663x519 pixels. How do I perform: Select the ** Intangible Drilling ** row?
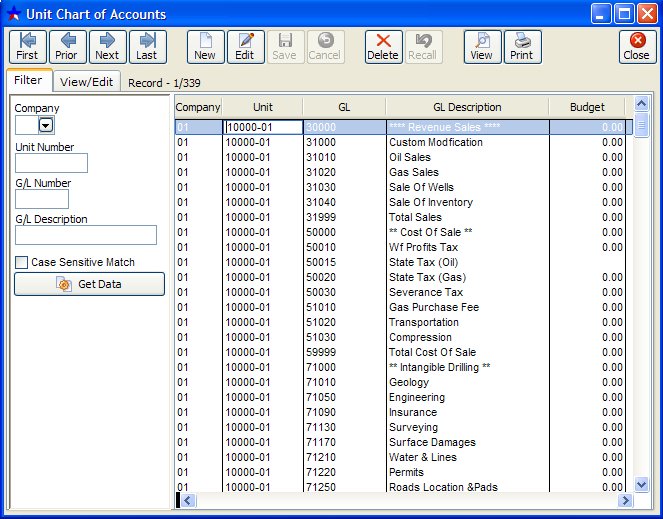400,368
